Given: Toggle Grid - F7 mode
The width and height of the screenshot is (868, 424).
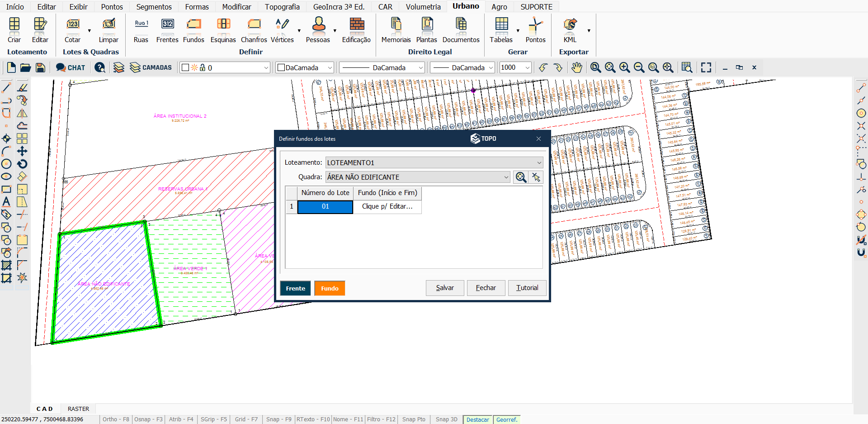Looking at the screenshot, I should coord(246,419).
